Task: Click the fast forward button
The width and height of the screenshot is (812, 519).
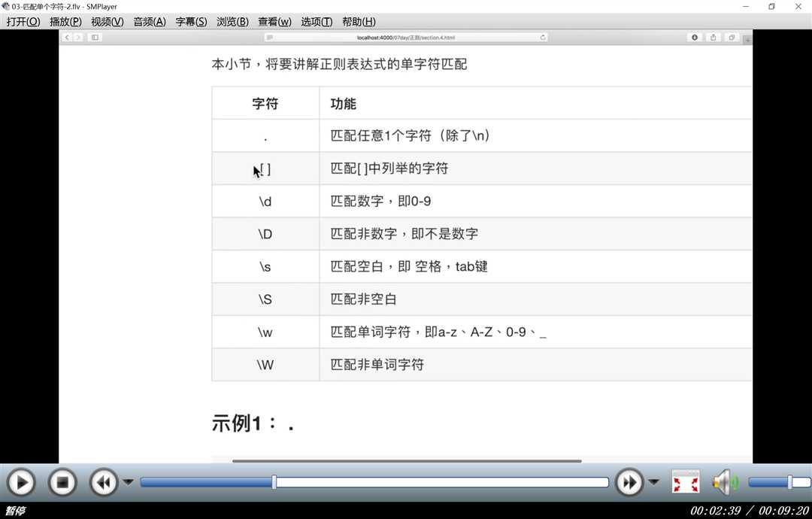Action: (x=629, y=483)
